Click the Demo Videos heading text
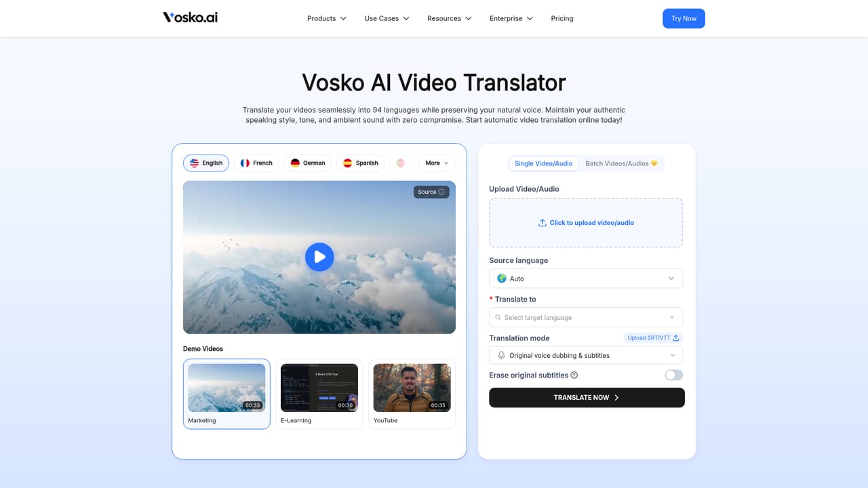This screenshot has width=868, height=488. 203,349
